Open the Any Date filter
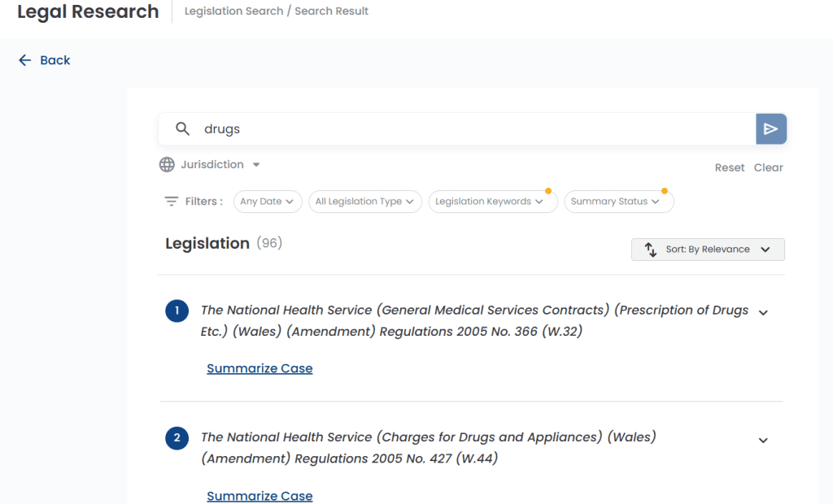This screenshot has height=504, width=833. (x=268, y=202)
